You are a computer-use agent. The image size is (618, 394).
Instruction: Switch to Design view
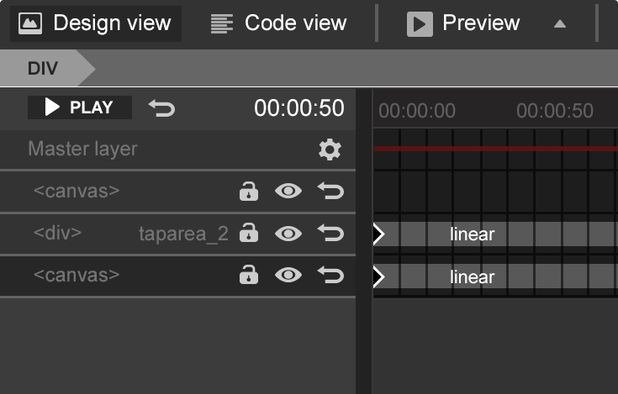click(95, 23)
